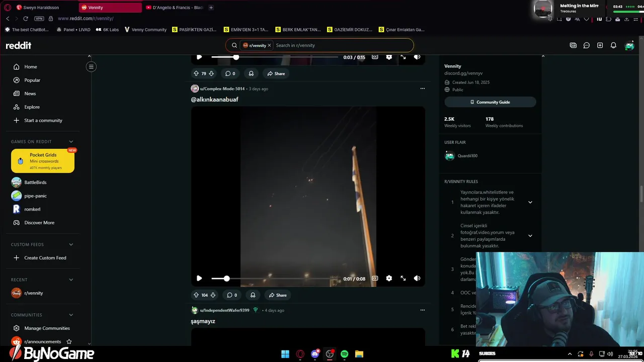
Task: Switch to D'Angello & Francis tab
Action: click(x=175, y=8)
